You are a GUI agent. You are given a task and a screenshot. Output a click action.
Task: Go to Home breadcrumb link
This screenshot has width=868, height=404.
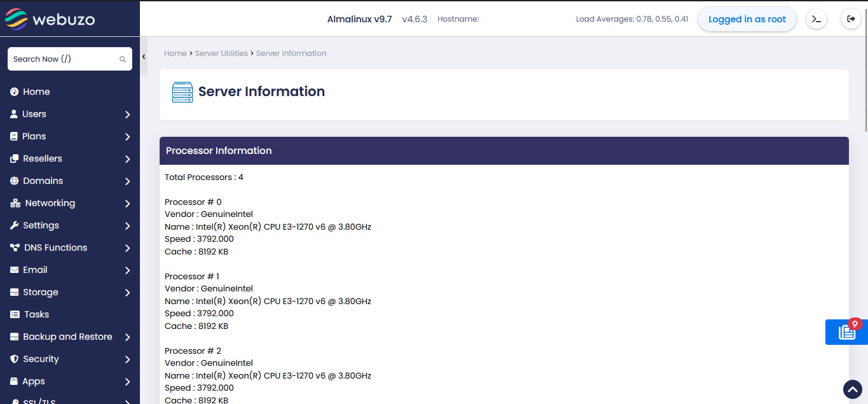click(175, 53)
